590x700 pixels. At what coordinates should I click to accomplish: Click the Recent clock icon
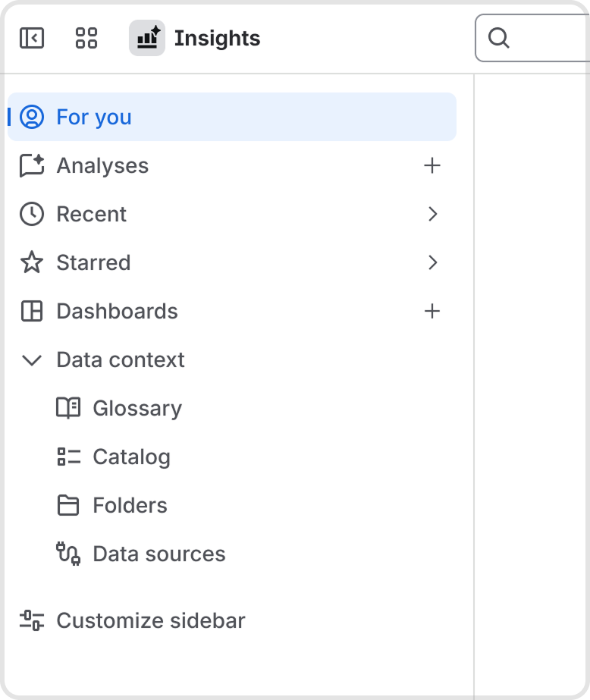32,214
